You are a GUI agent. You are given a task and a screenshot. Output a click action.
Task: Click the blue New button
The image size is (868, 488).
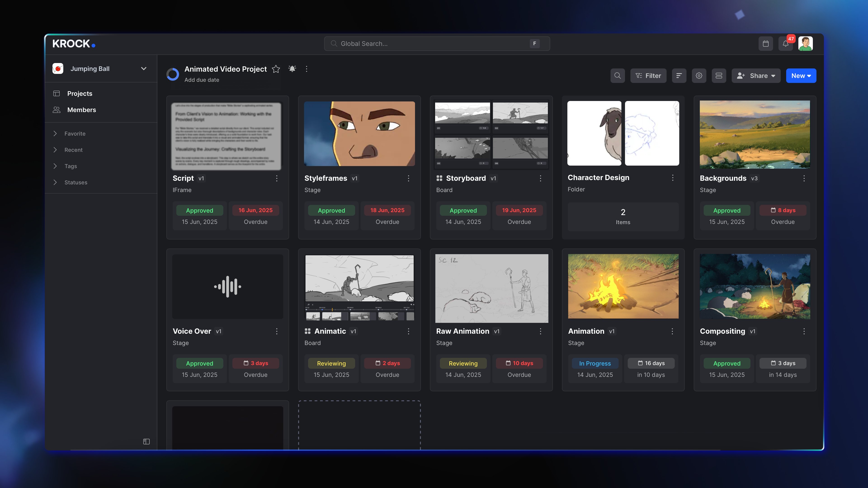[801, 76]
